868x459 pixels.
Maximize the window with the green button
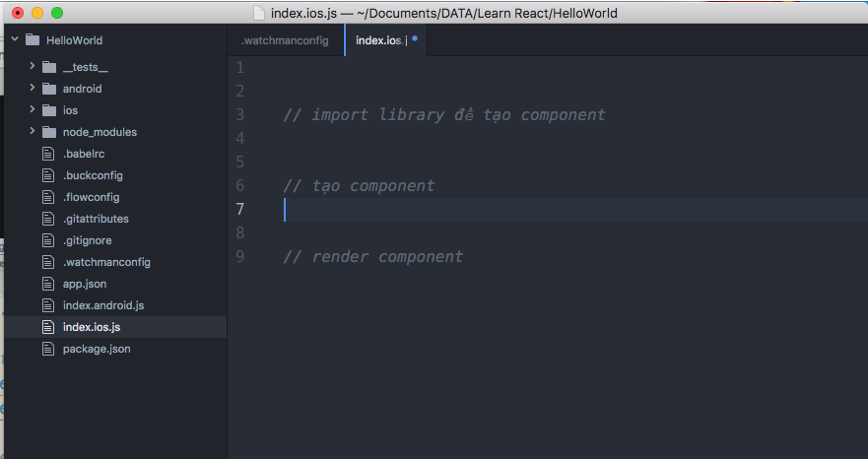[57, 12]
